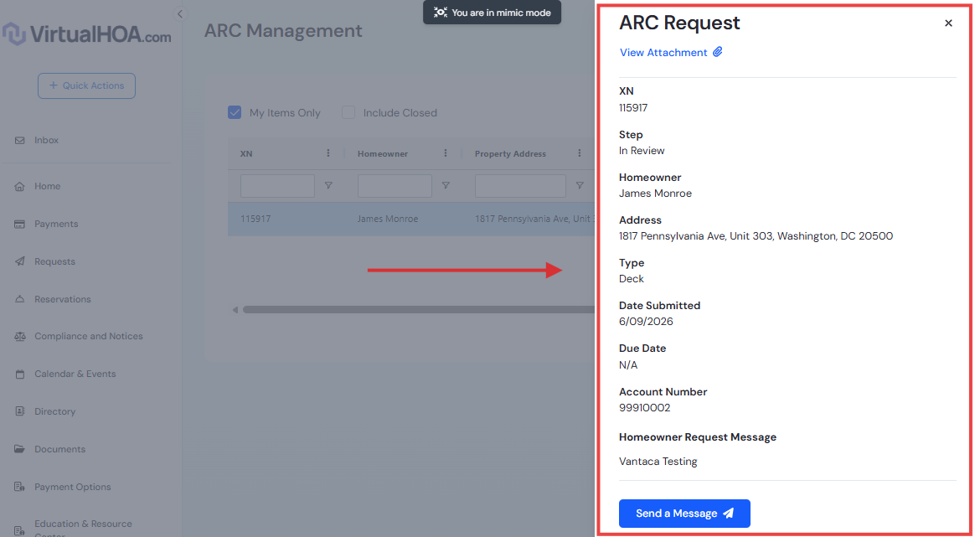Sort by the Property Address column header

click(510, 154)
